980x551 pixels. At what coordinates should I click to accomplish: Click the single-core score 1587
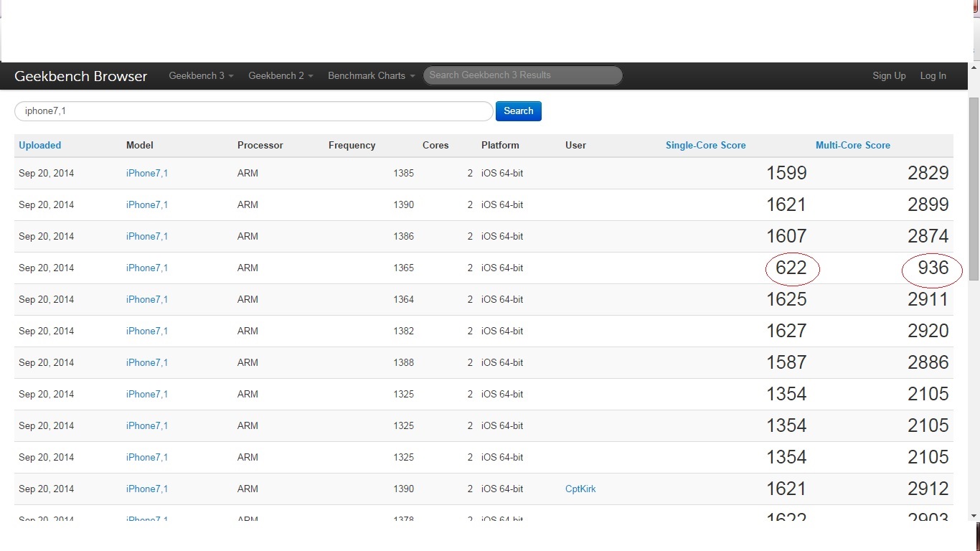pyautogui.click(x=786, y=362)
